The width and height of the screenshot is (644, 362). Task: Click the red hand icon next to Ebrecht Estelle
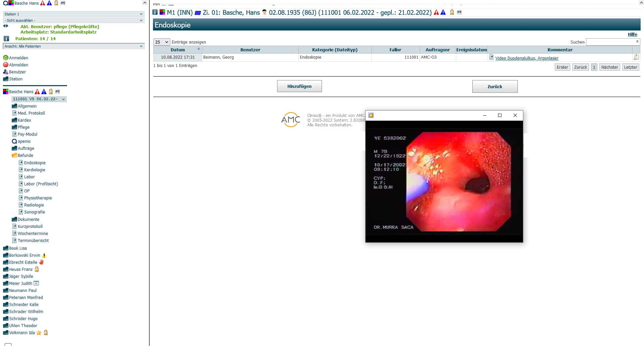pyautogui.click(x=41, y=262)
